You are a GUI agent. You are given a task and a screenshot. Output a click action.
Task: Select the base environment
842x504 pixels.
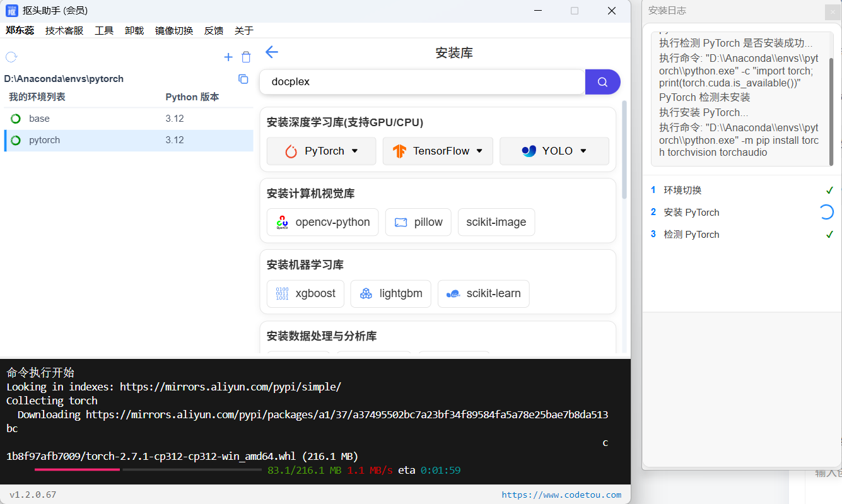click(x=39, y=118)
